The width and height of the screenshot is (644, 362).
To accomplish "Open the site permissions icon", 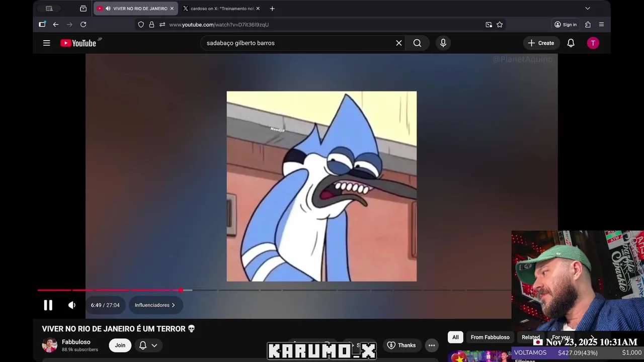I will tap(162, 25).
